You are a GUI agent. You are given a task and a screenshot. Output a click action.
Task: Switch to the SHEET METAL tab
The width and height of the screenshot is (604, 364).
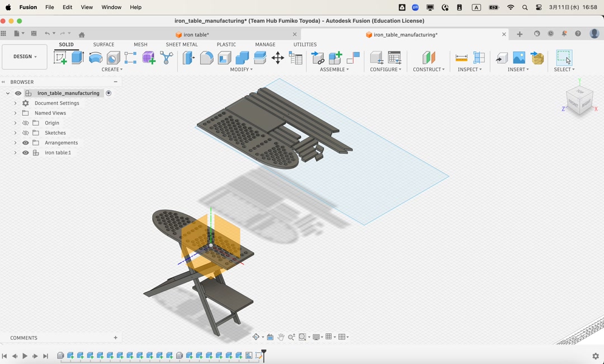(182, 44)
